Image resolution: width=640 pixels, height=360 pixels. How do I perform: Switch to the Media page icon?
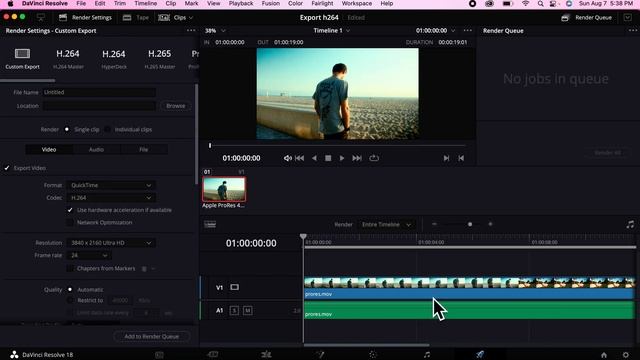click(x=160, y=355)
